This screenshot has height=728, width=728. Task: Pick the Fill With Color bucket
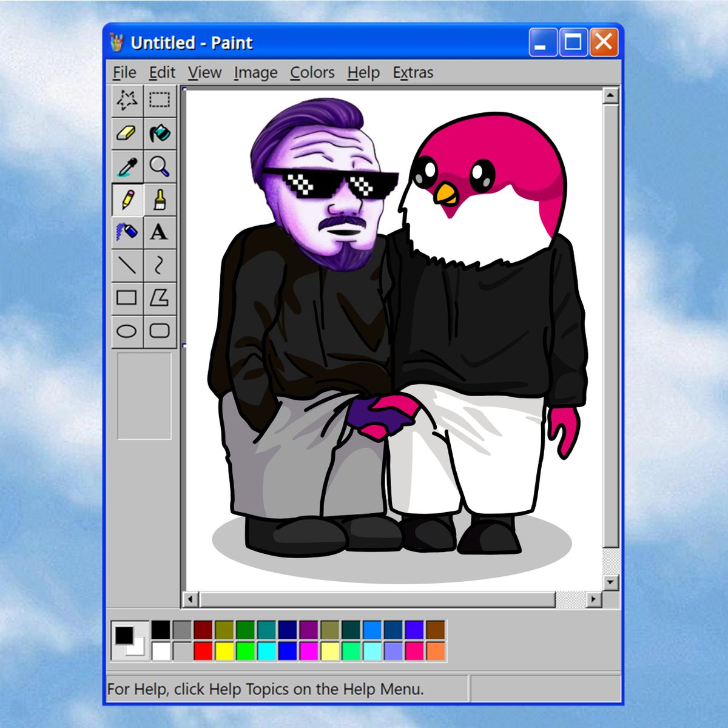pos(160,133)
